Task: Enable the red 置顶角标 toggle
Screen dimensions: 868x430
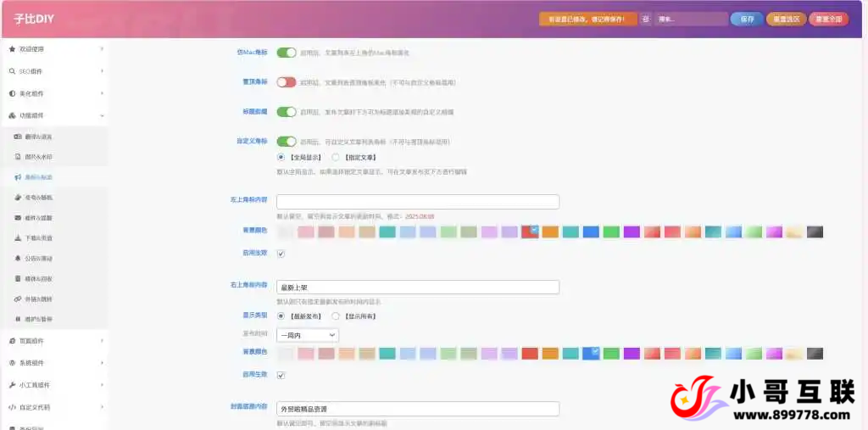Action: click(x=287, y=82)
